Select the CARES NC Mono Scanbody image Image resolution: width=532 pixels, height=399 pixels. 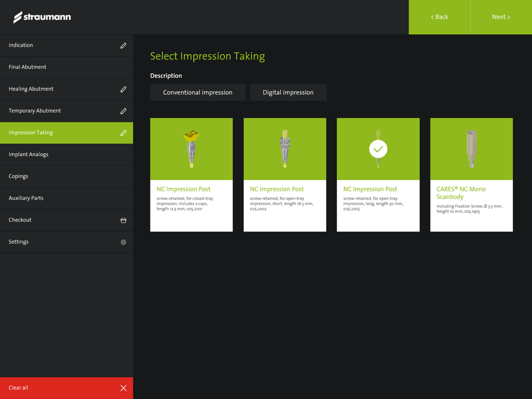(471, 149)
